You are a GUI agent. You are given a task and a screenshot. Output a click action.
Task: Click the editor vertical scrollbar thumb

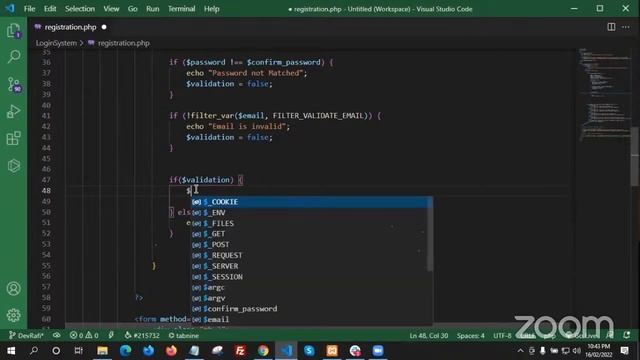coord(636,156)
